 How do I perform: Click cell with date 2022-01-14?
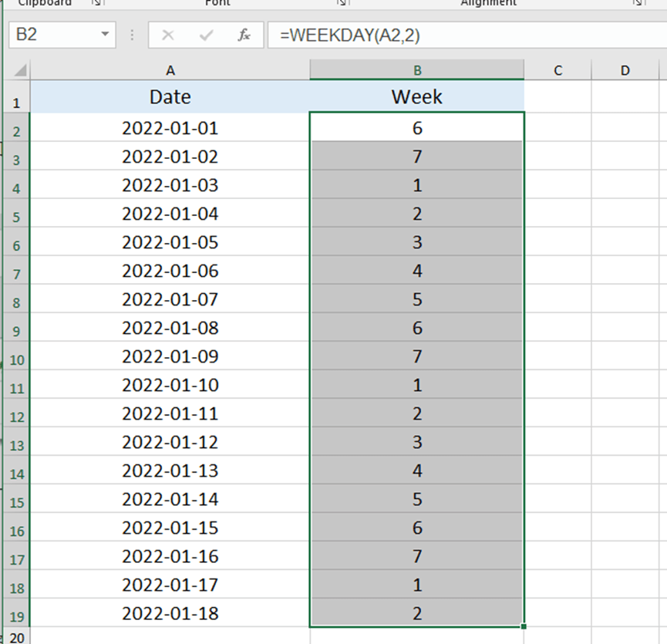coord(170,498)
